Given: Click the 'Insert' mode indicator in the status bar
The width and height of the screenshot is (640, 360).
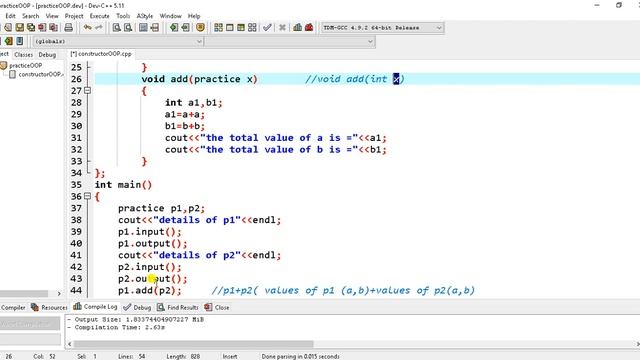Looking at the screenshot, I should tap(230, 356).
